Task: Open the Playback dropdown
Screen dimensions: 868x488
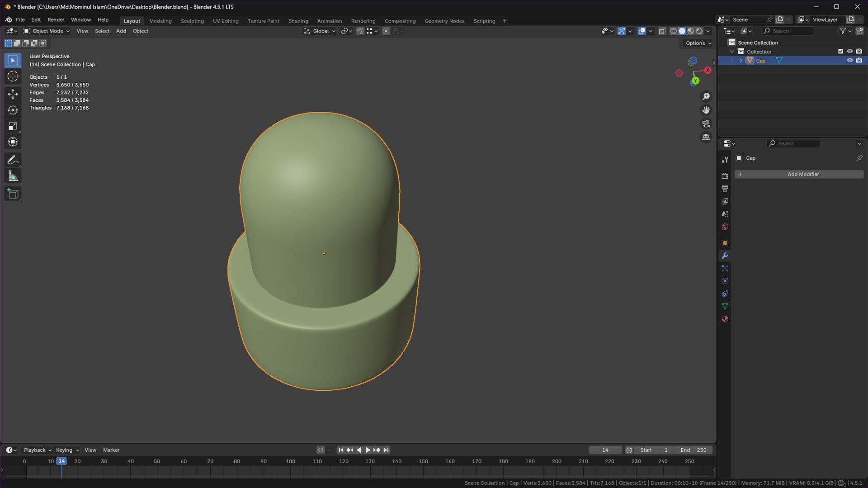Action: pyautogui.click(x=38, y=450)
